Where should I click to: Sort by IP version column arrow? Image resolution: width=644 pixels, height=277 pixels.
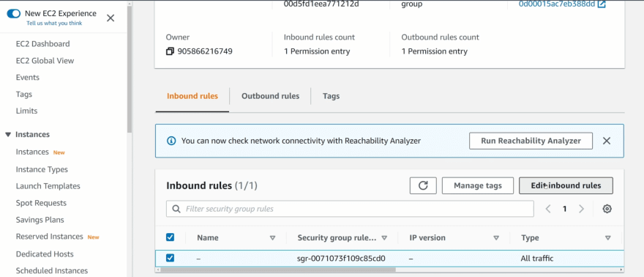(x=496, y=237)
